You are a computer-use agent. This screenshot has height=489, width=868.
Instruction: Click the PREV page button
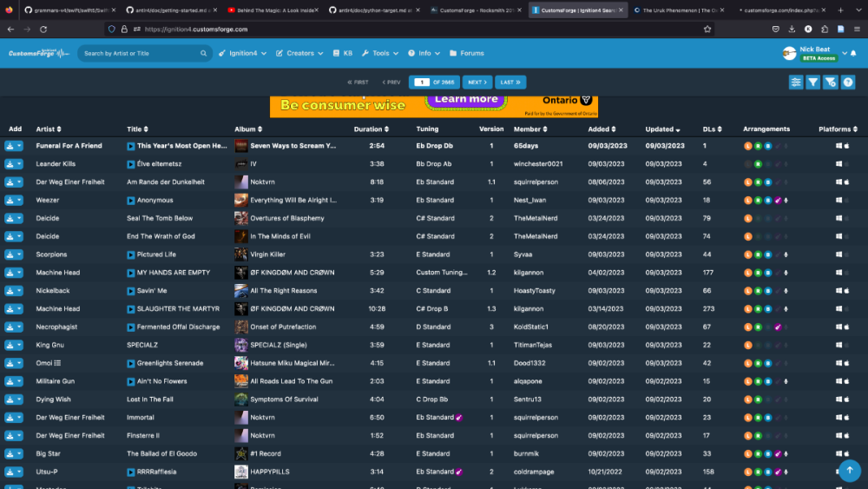(391, 82)
